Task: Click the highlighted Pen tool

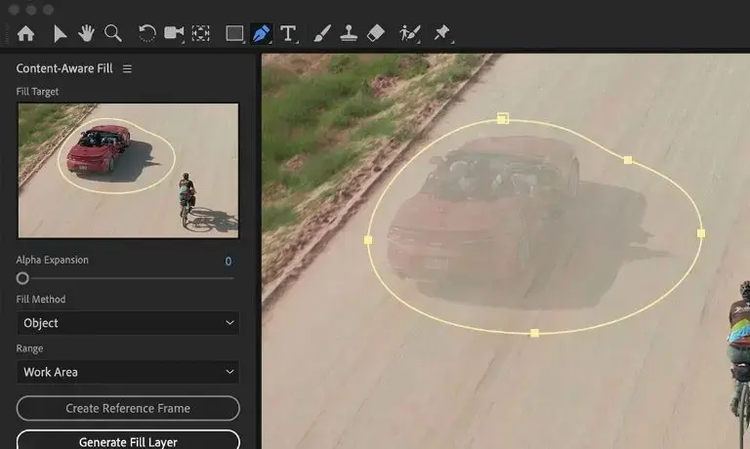Action: point(261,33)
